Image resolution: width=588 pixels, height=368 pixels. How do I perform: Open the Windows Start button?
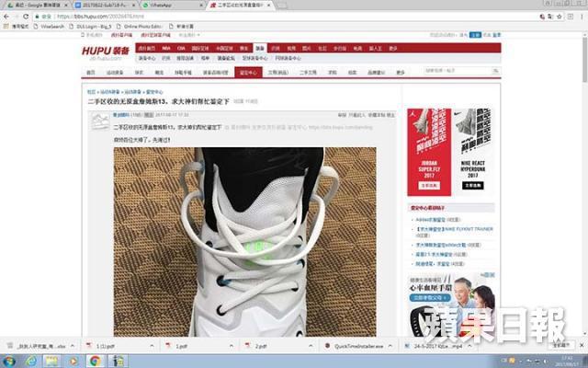(x=9, y=362)
